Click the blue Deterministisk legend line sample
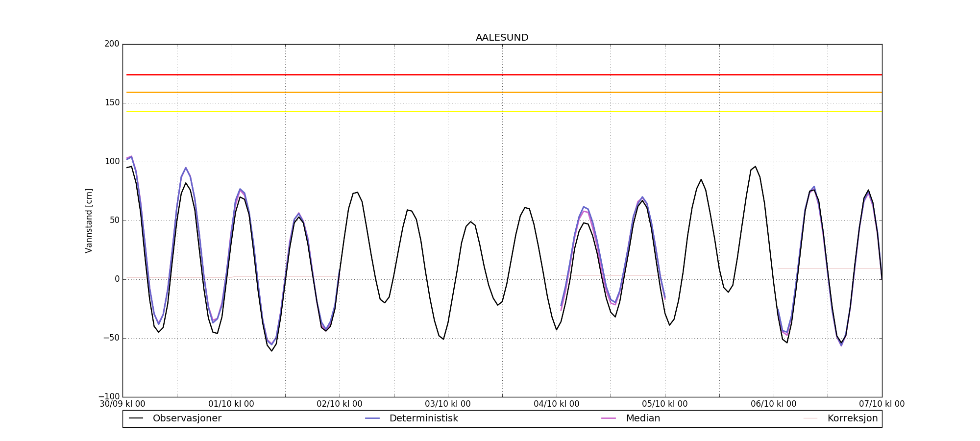Image resolution: width=980 pixels, height=441 pixels. pos(372,418)
